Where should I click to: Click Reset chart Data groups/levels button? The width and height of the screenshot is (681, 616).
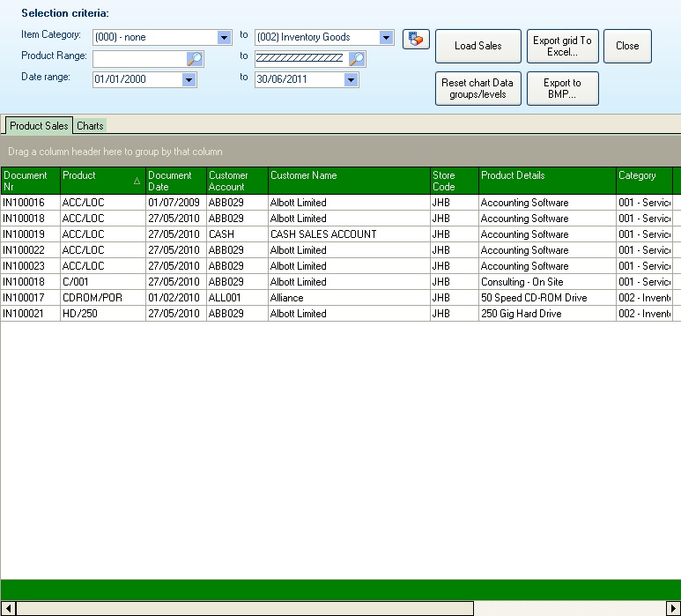(478, 89)
